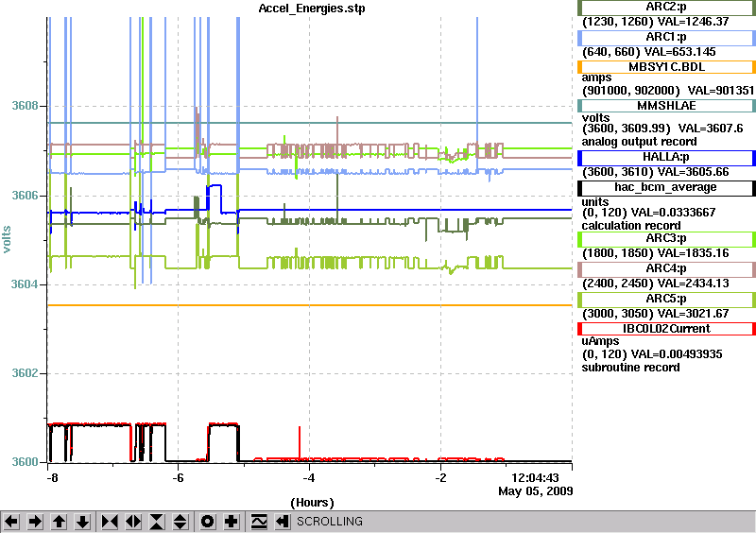
Task: Select the IBC0L02Current legend button
Action: pos(667,329)
